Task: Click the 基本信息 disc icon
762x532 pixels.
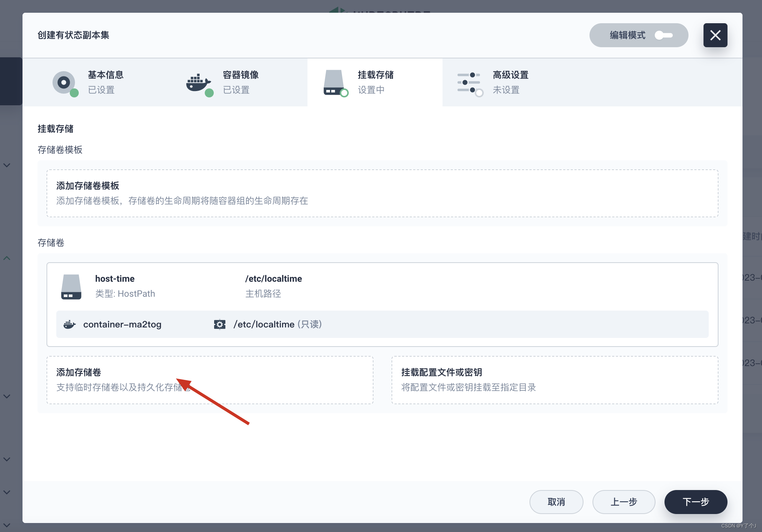Action: tap(64, 83)
